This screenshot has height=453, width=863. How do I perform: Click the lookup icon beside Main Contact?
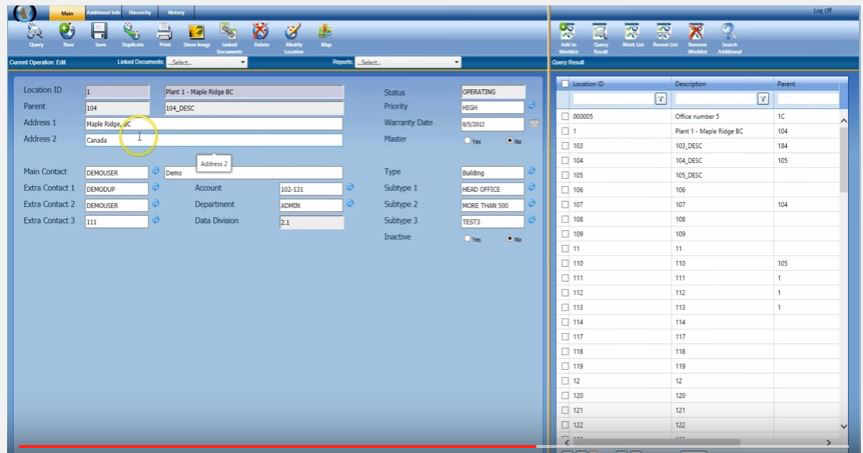[x=156, y=171]
